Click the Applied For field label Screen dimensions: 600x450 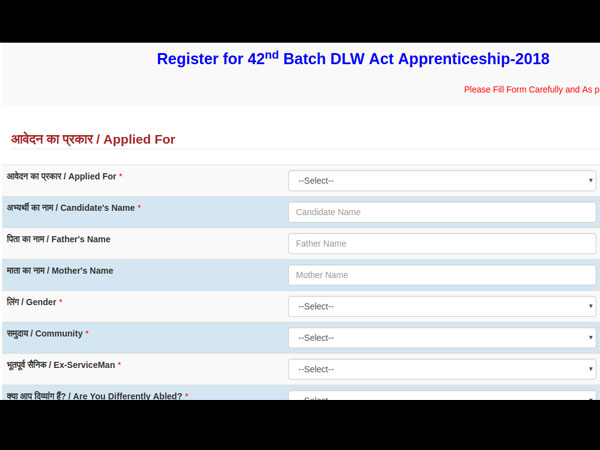(64, 176)
